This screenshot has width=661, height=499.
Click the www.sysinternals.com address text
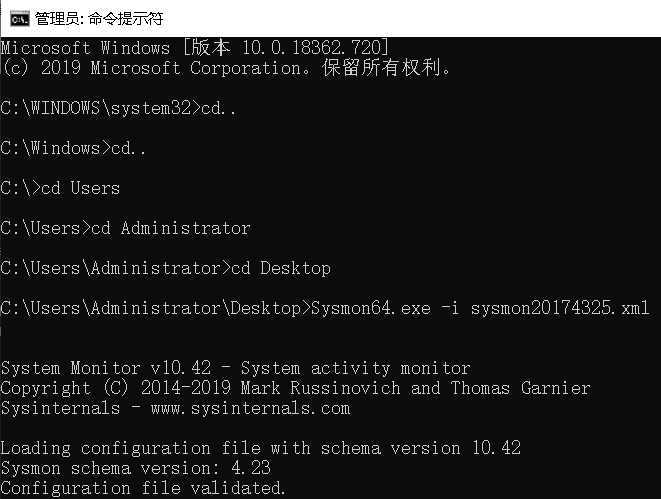(250, 408)
